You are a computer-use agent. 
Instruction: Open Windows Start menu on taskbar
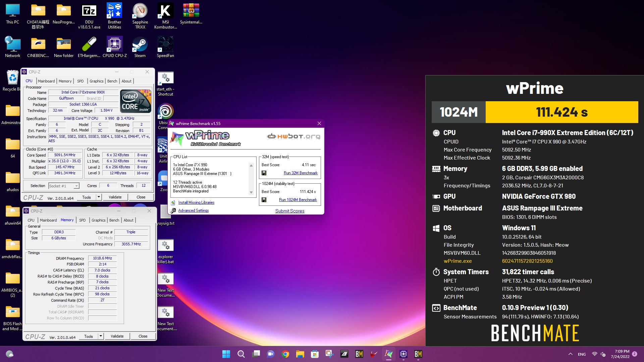tap(226, 354)
